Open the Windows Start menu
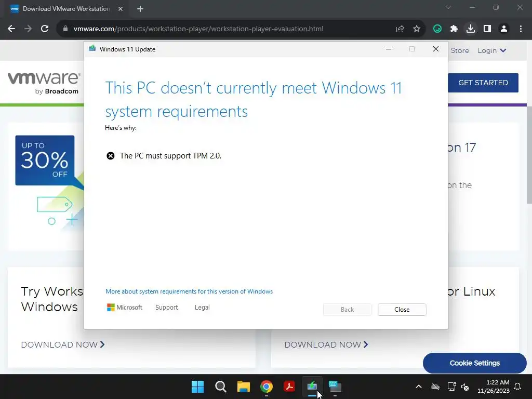 point(197,387)
